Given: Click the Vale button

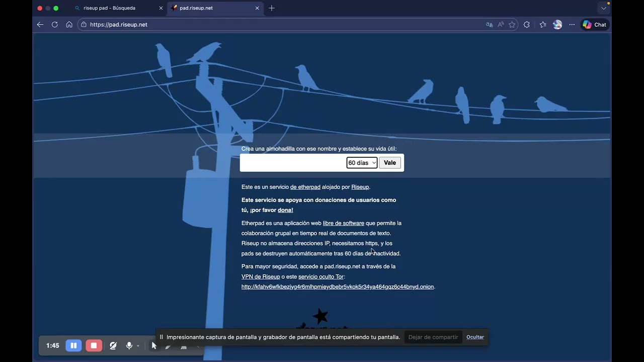Looking at the screenshot, I should [390, 163].
